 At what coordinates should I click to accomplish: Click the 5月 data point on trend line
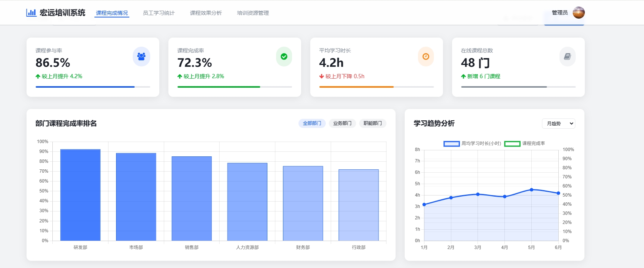tap(531, 190)
